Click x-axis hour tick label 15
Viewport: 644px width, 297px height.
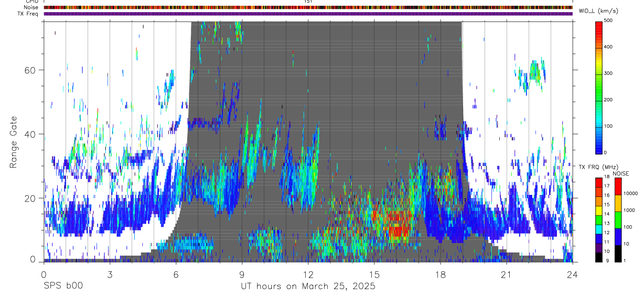tap(374, 274)
